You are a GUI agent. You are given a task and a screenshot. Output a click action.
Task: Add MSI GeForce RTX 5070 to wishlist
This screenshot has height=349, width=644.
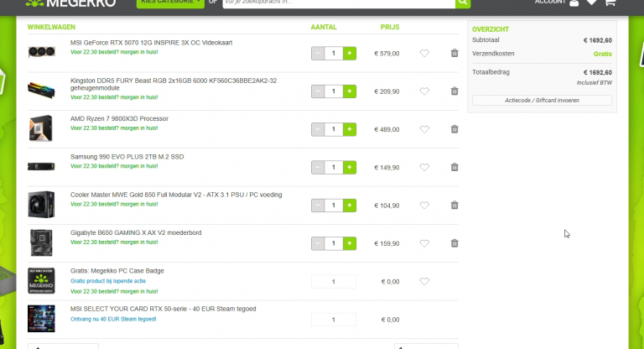tap(424, 53)
